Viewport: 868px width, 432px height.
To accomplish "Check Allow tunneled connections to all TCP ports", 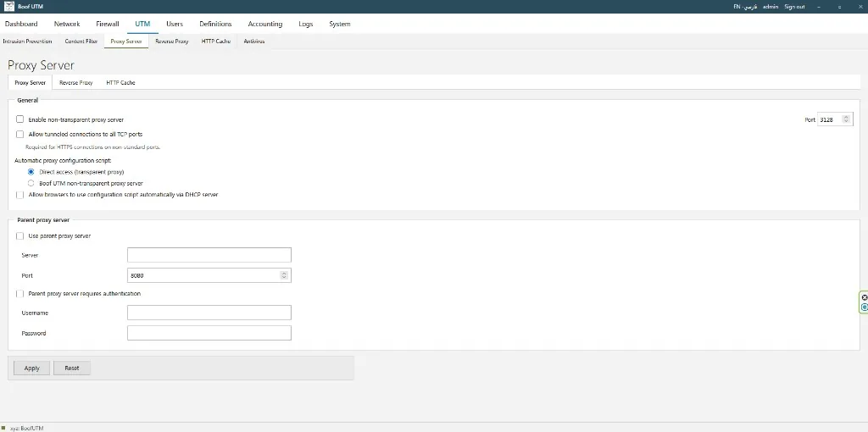I will [x=20, y=134].
